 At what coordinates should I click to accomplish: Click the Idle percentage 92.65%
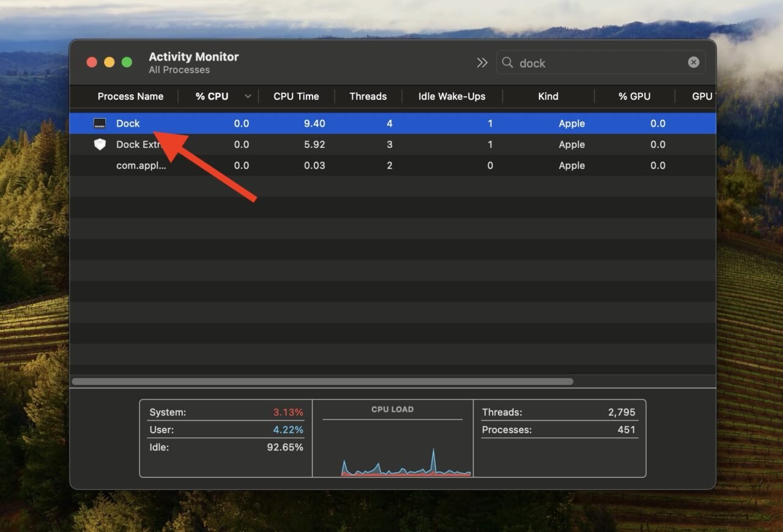(x=285, y=448)
